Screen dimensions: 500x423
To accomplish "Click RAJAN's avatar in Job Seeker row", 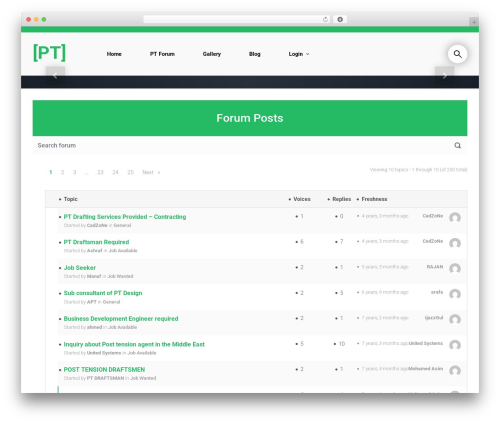I will pyautogui.click(x=455, y=269).
